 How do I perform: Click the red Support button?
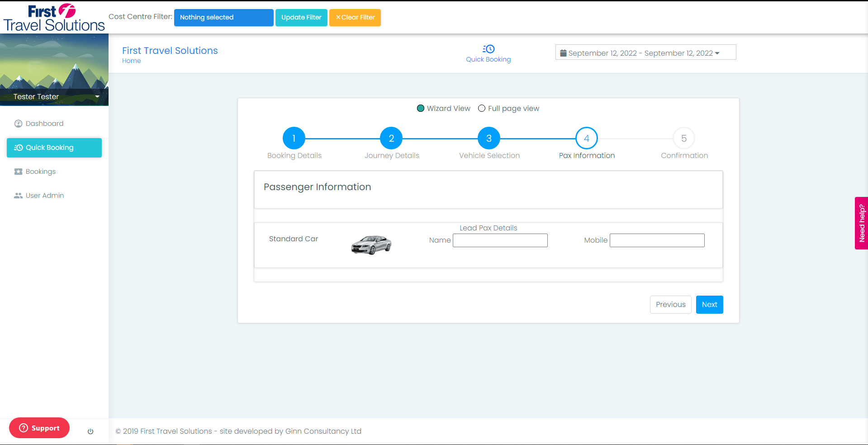(x=39, y=428)
